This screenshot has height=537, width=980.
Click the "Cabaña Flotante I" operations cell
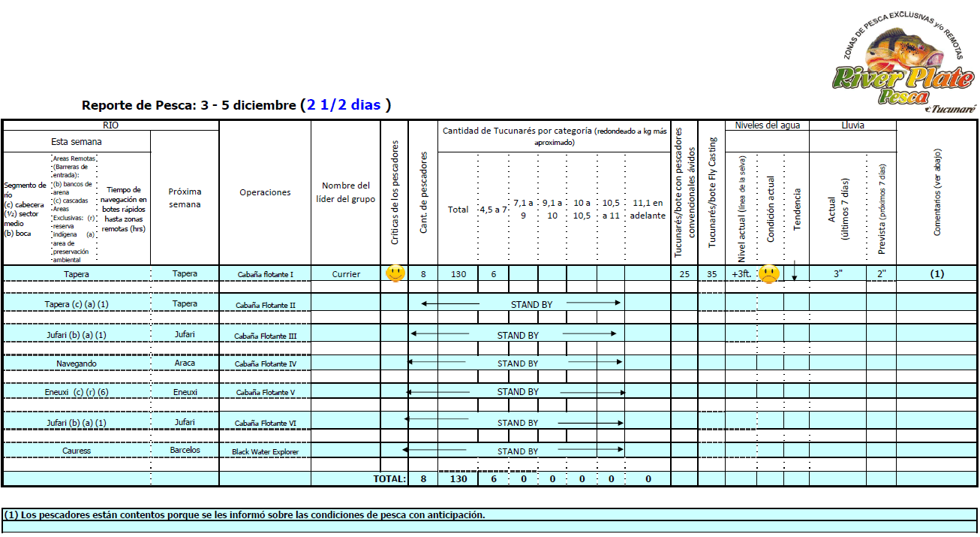pyautogui.click(x=265, y=275)
